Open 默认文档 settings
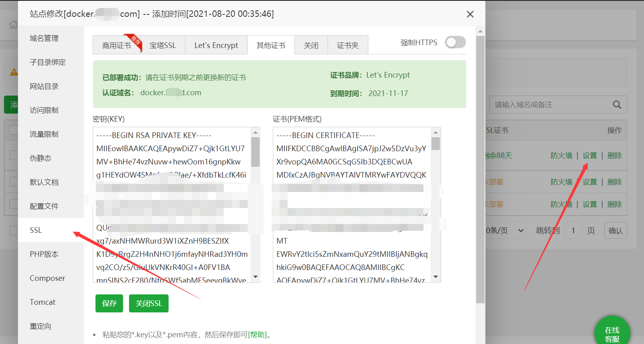This screenshot has height=344, width=644. click(44, 182)
